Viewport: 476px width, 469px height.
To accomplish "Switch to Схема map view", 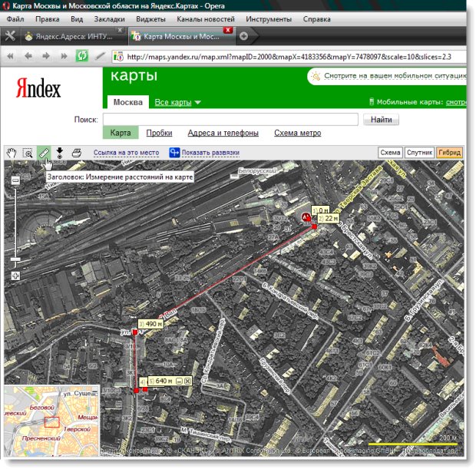I will click(390, 153).
